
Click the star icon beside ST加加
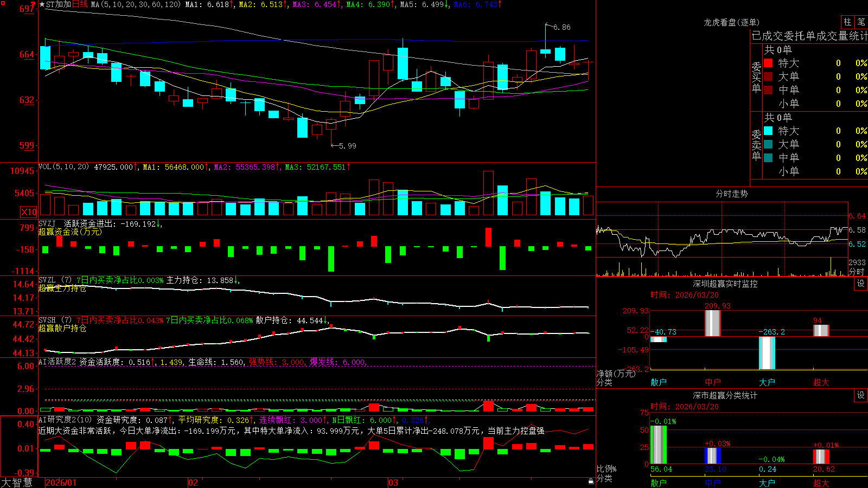(42, 4)
